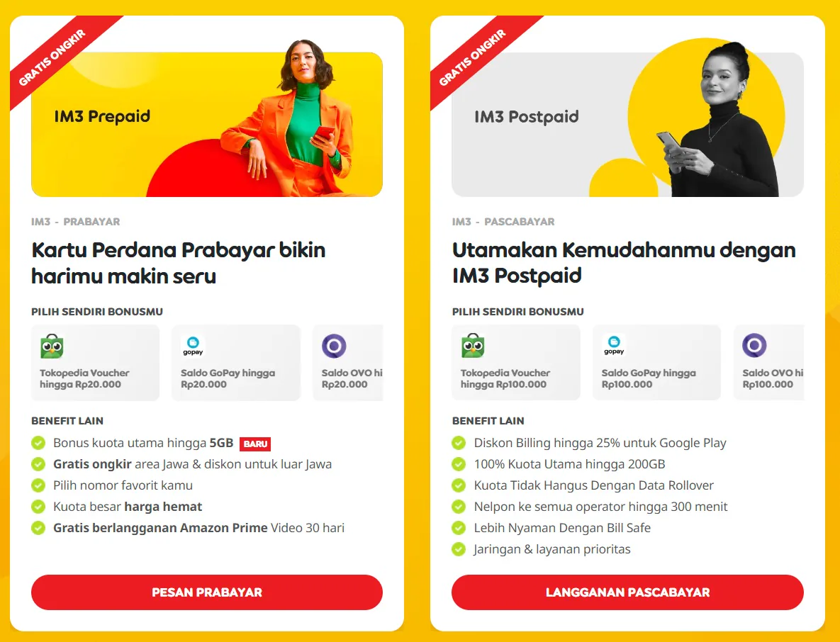
Task: Choose Tokopedia Voucher hingga Rp100.000 card
Action: 516,363
